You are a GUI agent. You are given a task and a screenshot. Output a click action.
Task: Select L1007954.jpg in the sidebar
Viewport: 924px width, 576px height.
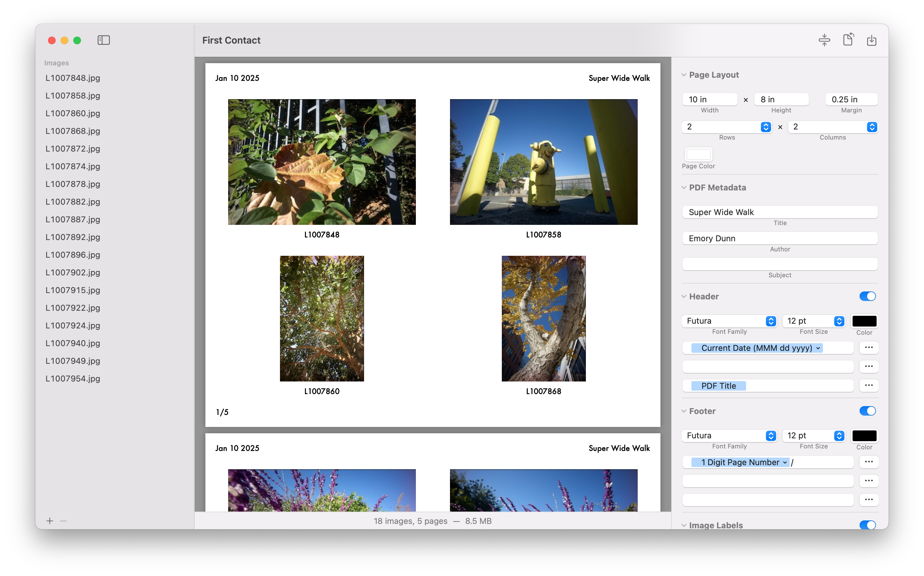[x=73, y=379]
